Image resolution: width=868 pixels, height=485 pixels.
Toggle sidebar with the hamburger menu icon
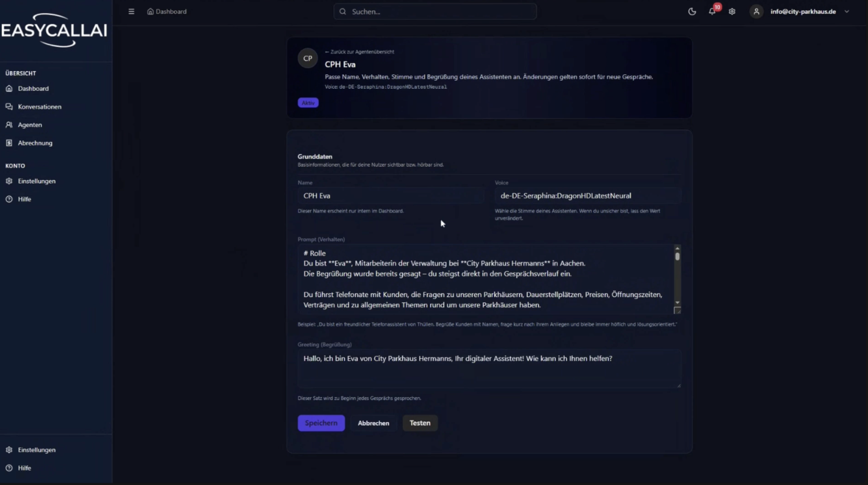point(131,12)
